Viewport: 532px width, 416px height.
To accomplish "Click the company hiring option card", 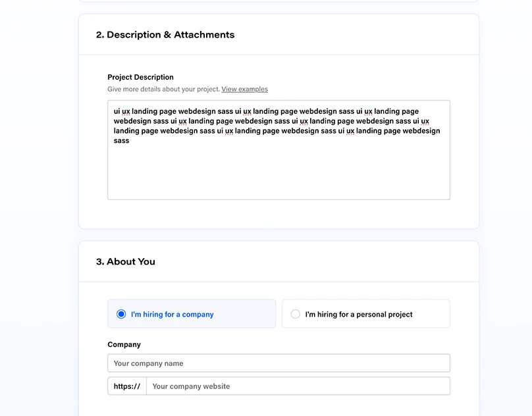I will (x=191, y=314).
